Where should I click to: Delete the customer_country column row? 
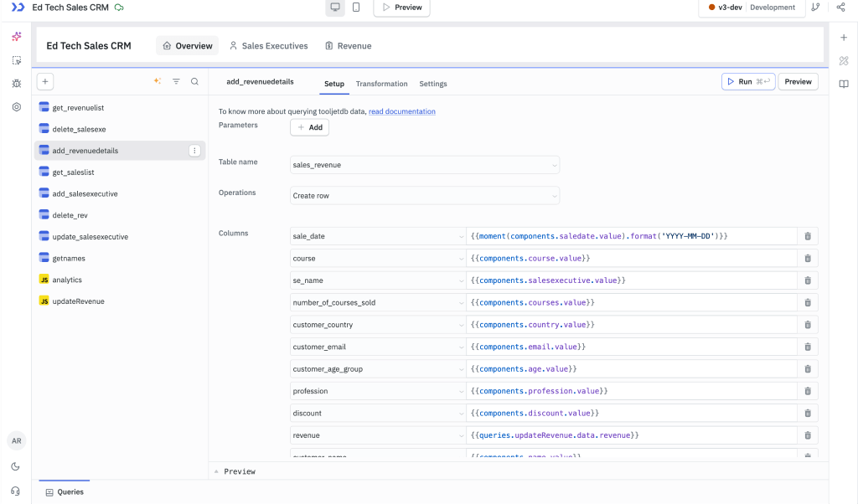pyautogui.click(x=808, y=325)
